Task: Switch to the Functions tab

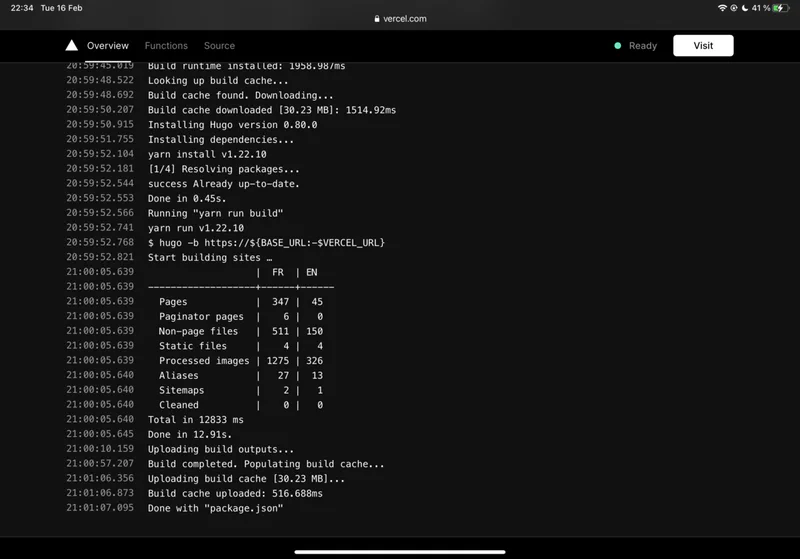Action: [166, 45]
